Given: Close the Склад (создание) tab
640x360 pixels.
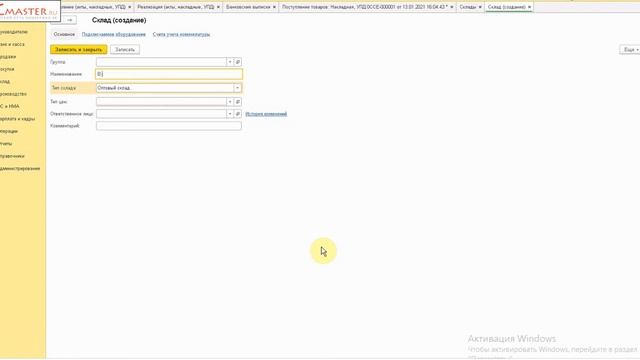Looking at the screenshot, I should pos(529,7).
